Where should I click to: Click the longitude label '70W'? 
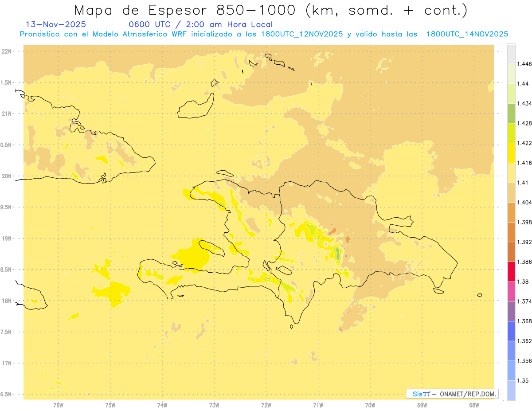(x=370, y=405)
